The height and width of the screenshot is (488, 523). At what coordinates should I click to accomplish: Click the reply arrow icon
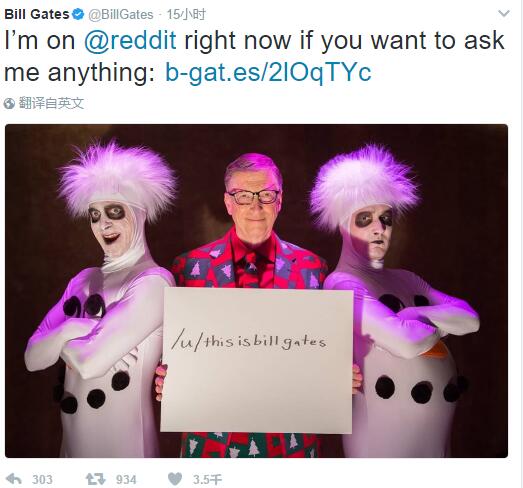click(x=14, y=479)
